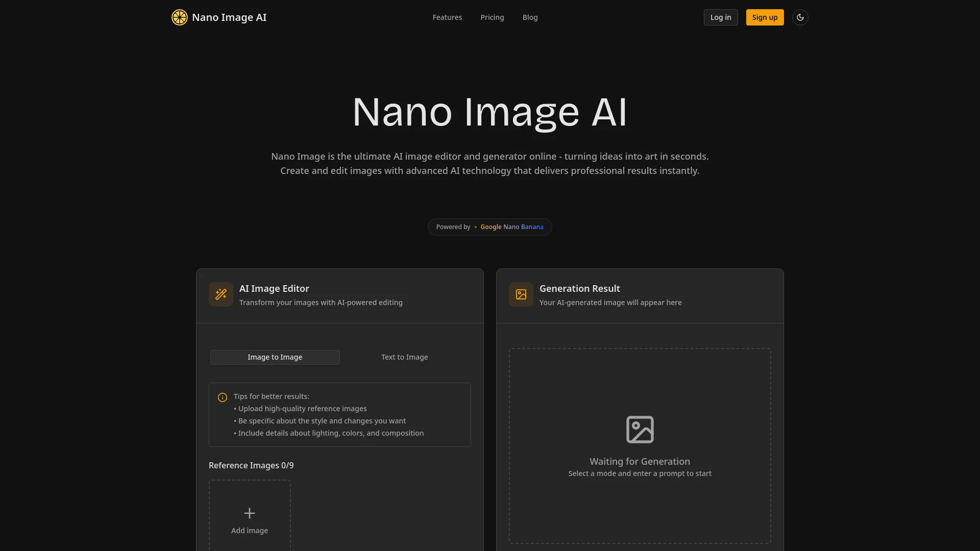Click the AI Image Editor magic wand icon
Image resolution: width=980 pixels, height=551 pixels.
(x=220, y=294)
